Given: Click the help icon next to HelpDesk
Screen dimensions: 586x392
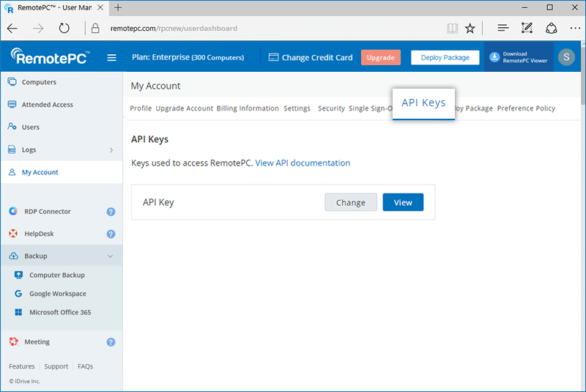Looking at the screenshot, I should (111, 234).
